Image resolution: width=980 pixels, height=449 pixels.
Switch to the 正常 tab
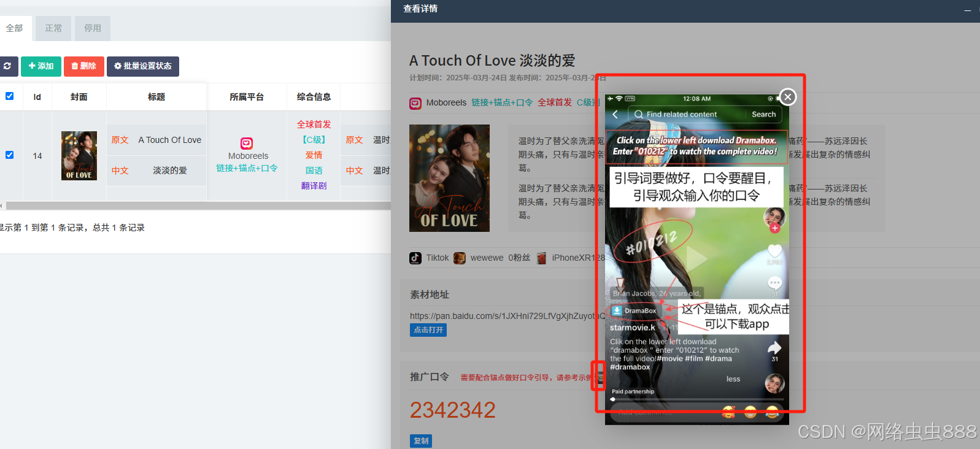[x=53, y=28]
